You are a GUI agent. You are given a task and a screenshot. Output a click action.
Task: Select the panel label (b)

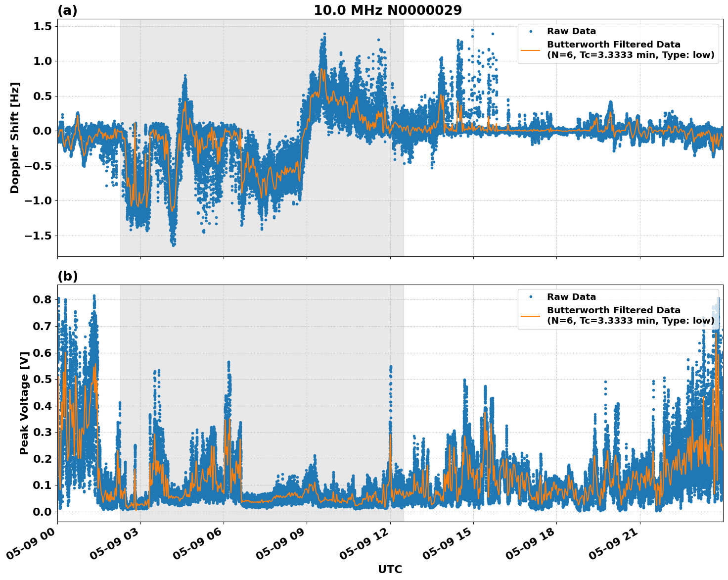pyautogui.click(x=68, y=275)
